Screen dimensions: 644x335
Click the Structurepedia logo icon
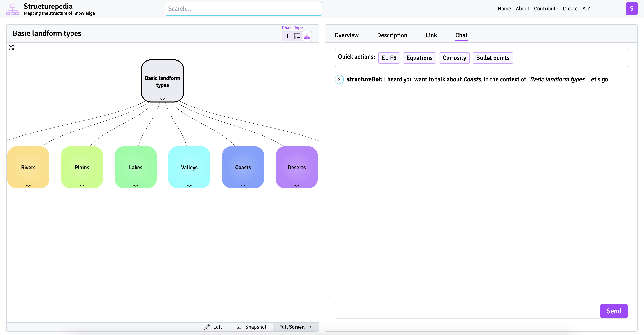pyautogui.click(x=12, y=9)
